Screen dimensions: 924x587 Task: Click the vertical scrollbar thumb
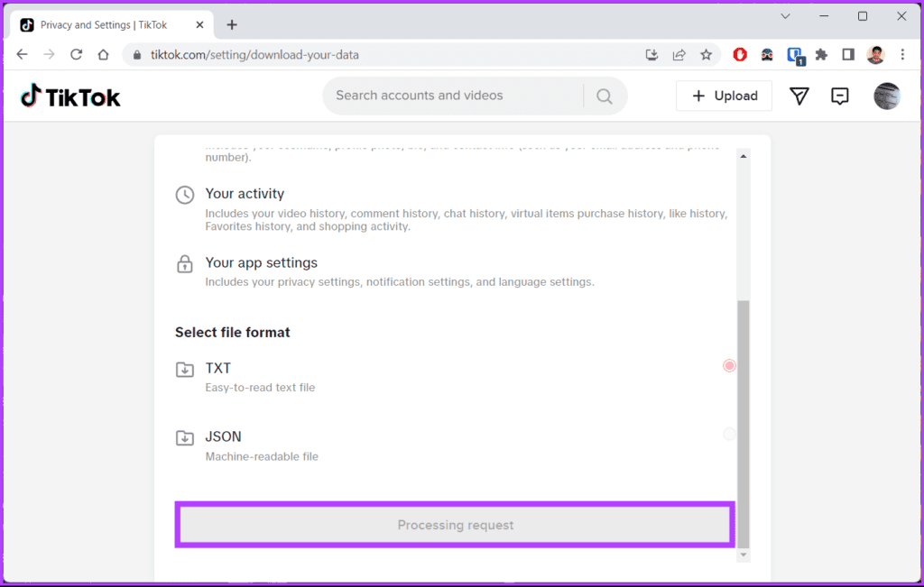pyautogui.click(x=744, y=424)
